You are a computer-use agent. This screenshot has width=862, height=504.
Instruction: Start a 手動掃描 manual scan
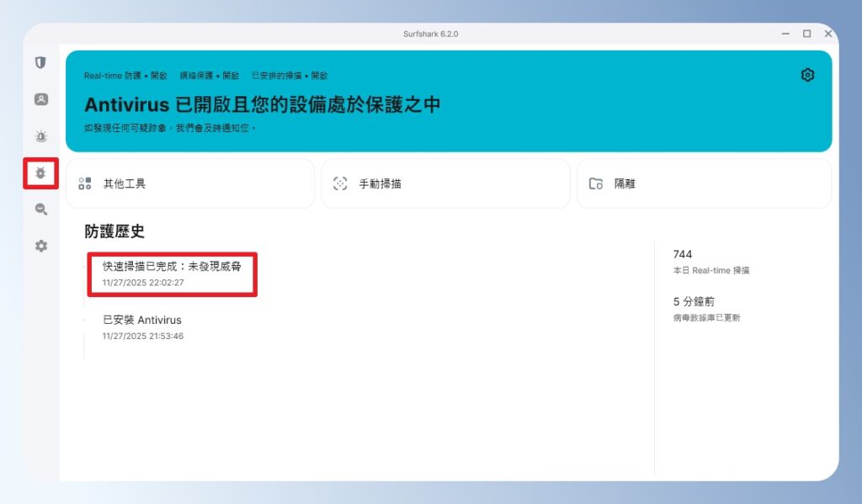pyautogui.click(x=446, y=183)
